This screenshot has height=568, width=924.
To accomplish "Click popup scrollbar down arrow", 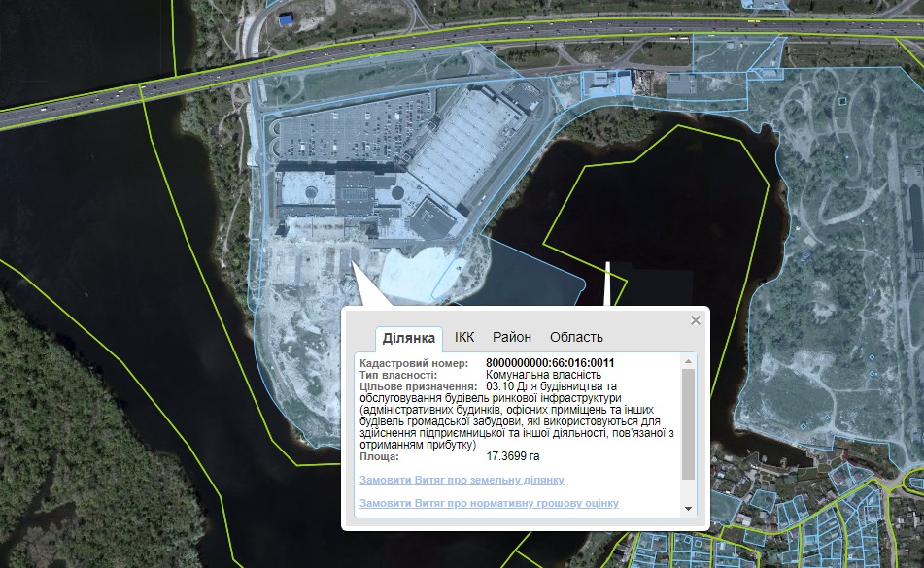I will click(689, 509).
